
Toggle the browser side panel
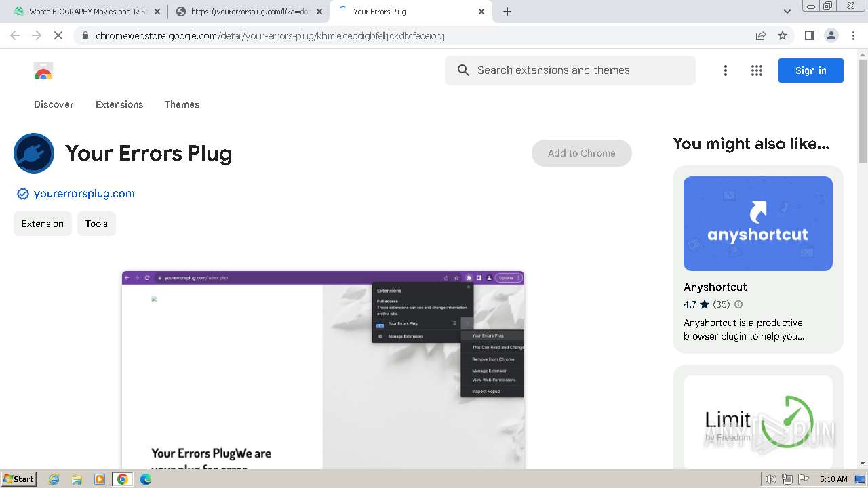point(810,35)
